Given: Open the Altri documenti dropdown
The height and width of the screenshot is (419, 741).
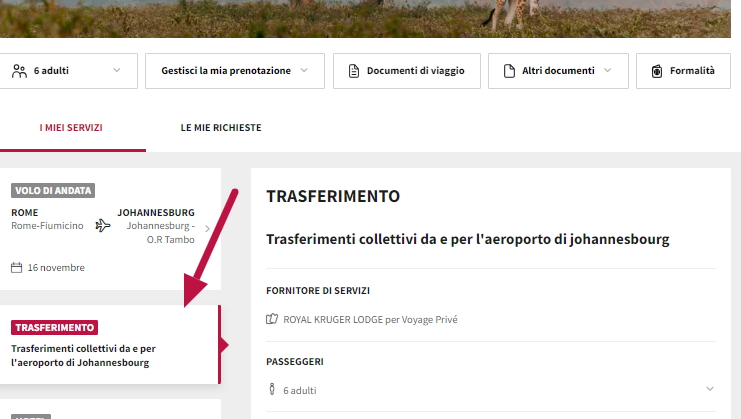Looking at the screenshot, I should coord(559,71).
